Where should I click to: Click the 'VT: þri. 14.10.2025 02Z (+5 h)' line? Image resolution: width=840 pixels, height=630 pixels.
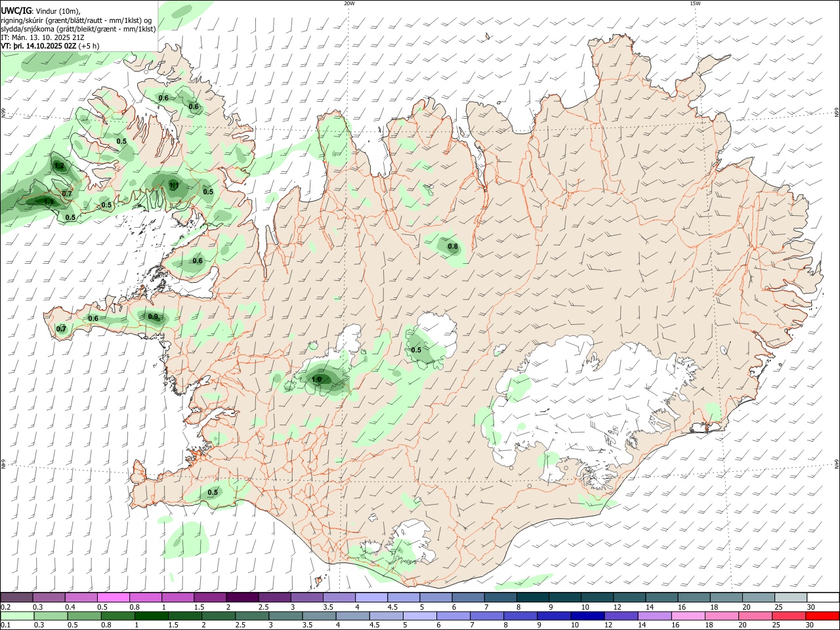[51, 46]
